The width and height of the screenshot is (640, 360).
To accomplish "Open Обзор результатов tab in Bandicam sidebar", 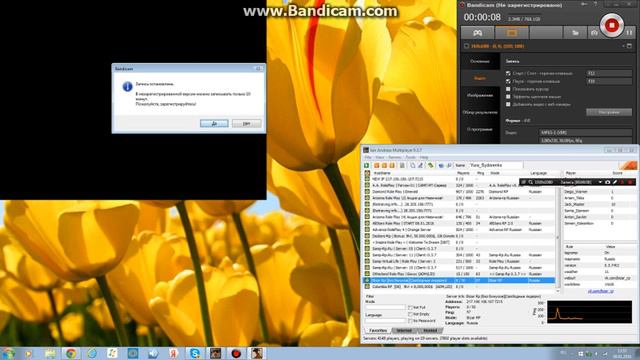I will (x=480, y=112).
